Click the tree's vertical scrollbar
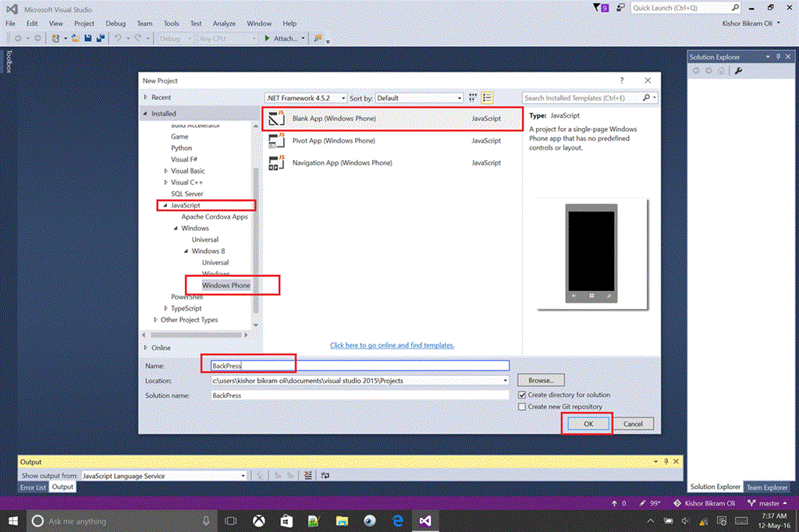Image resolution: width=799 pixels, height=532 pixels. coord(256,239)
